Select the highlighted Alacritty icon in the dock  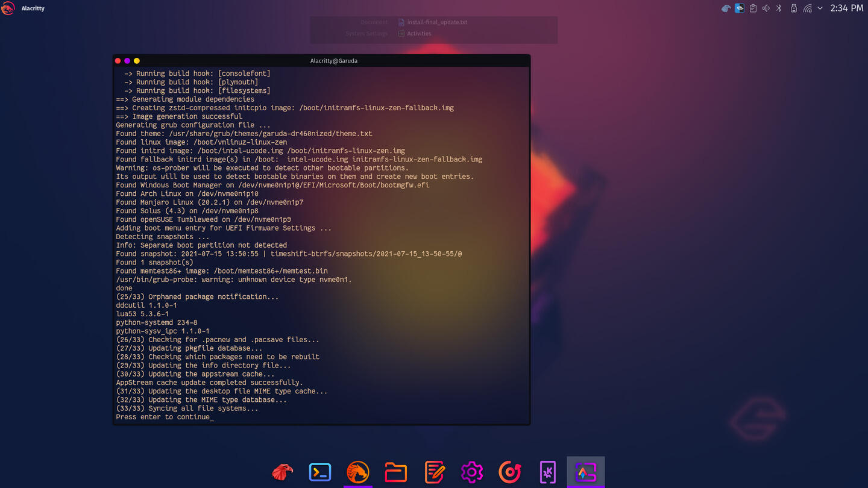coord(586,472)
